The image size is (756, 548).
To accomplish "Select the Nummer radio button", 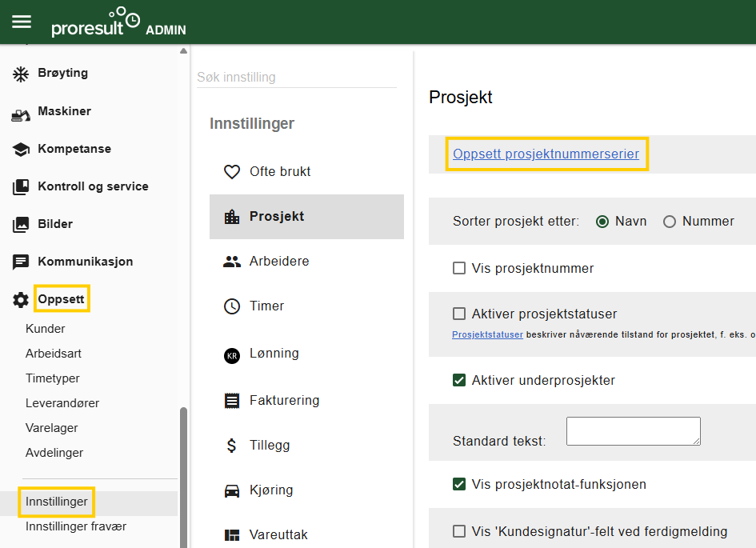I will point(670,222).
